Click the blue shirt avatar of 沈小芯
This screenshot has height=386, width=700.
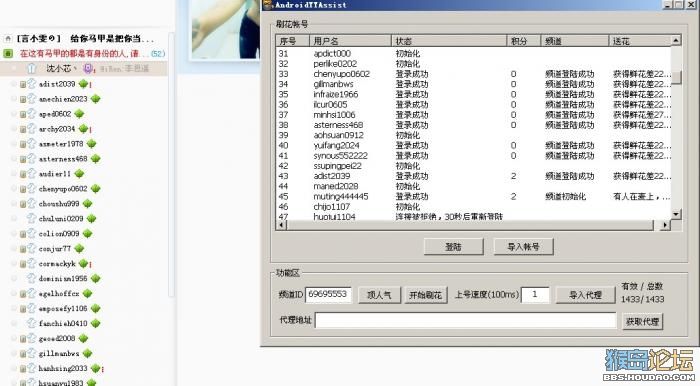tap(31, 68)
